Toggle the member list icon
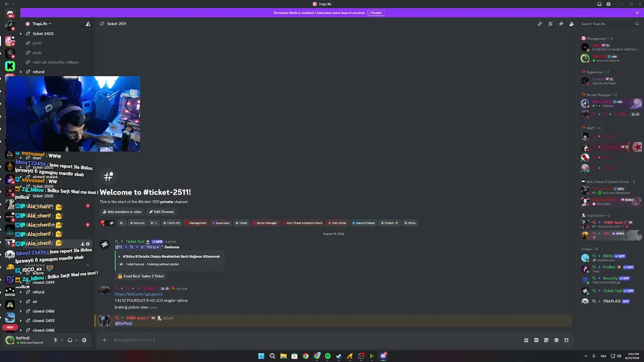 [572, 24]
